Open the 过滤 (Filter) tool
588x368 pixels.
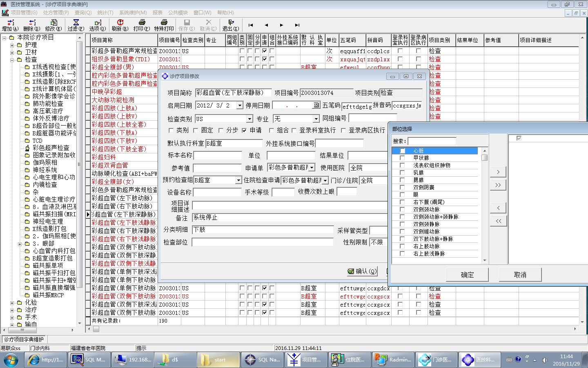tap(76, 25)
